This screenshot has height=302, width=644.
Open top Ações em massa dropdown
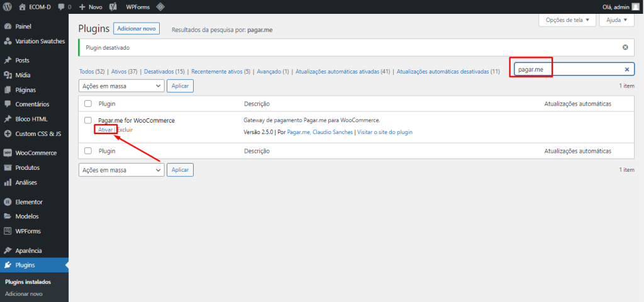pos(121,86)
